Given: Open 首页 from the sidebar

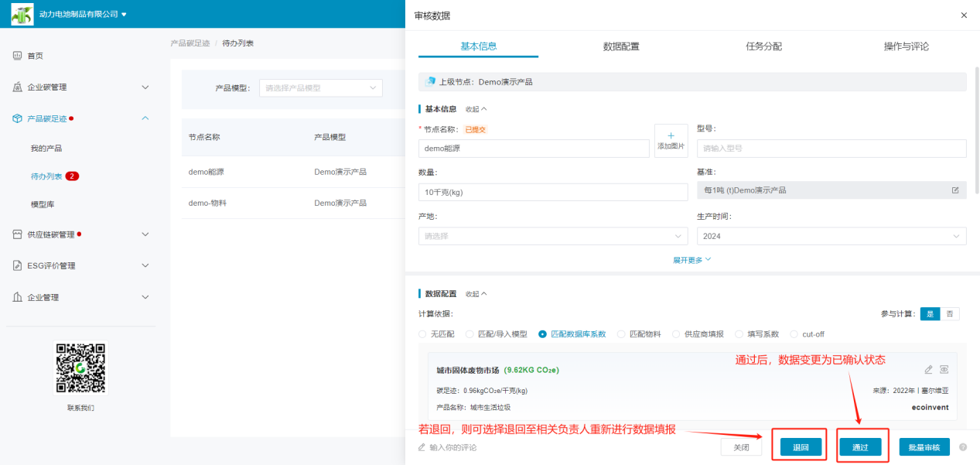Looking at the screenshot, I should [x=35, y=56].
